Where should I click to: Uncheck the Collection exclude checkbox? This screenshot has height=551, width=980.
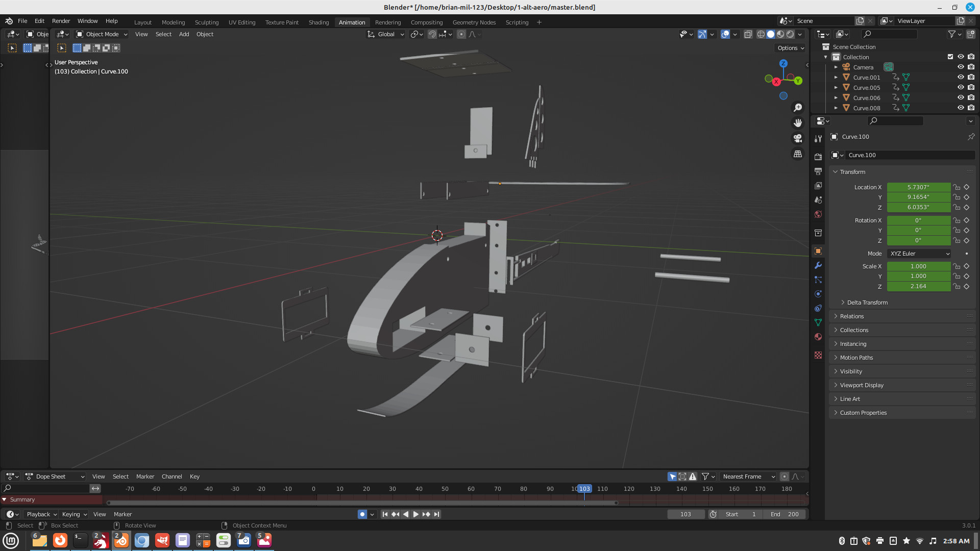pyautogui.click(x=950, y=57)
